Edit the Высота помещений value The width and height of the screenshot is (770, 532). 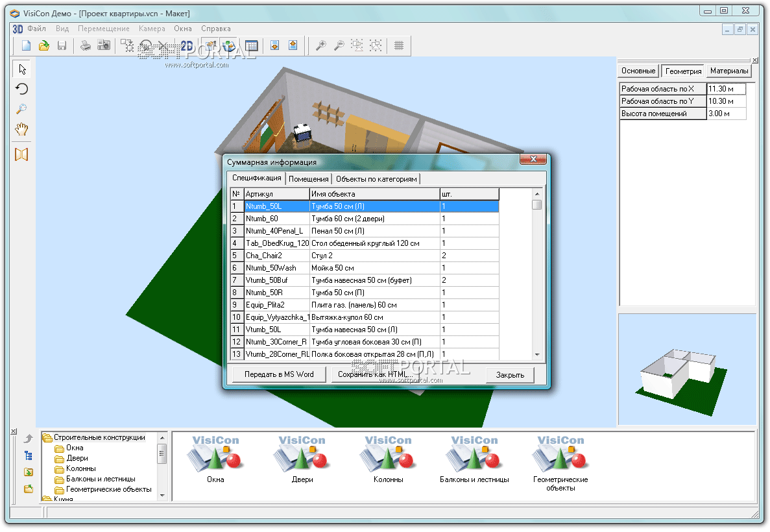click(x=727, y=114)
